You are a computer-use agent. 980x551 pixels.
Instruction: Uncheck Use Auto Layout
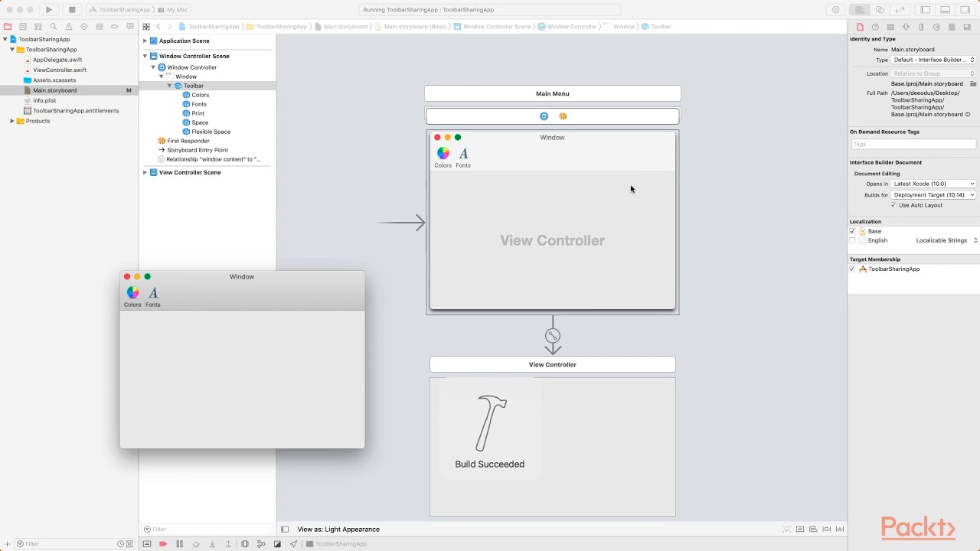[893, 205]
